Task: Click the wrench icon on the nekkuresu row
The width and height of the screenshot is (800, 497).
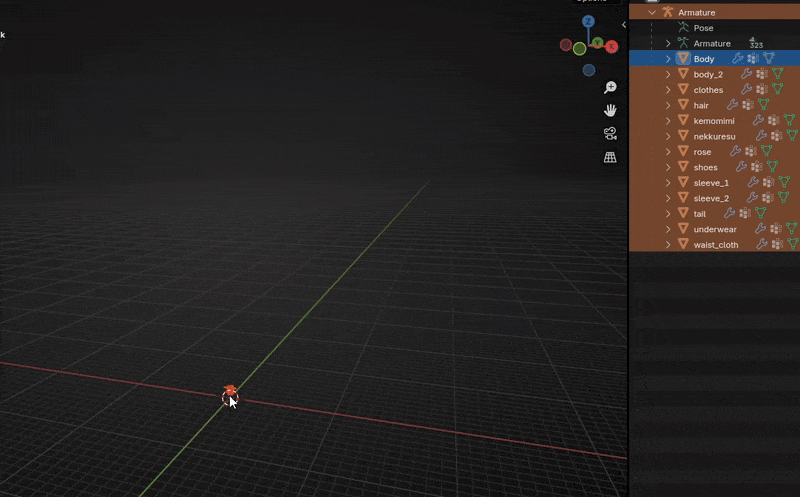Action: [x=761, y=136]
